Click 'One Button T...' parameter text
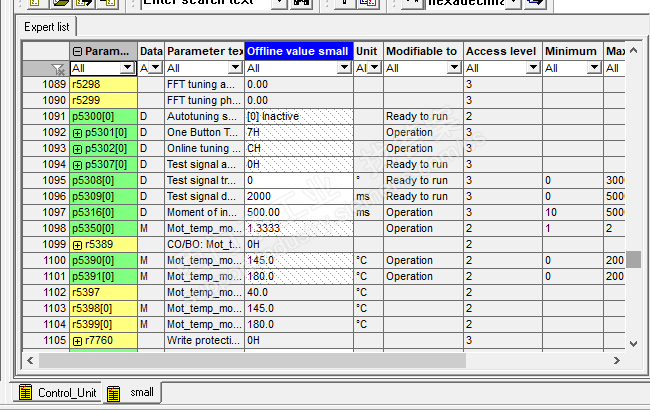Image resolution: width=650 pixels, height=410 pixels. pyautogui.click(x=204, y=133)
